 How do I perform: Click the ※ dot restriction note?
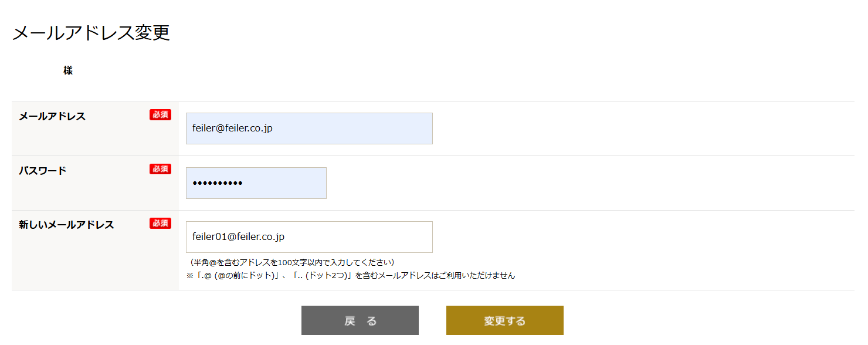point(351,275)
